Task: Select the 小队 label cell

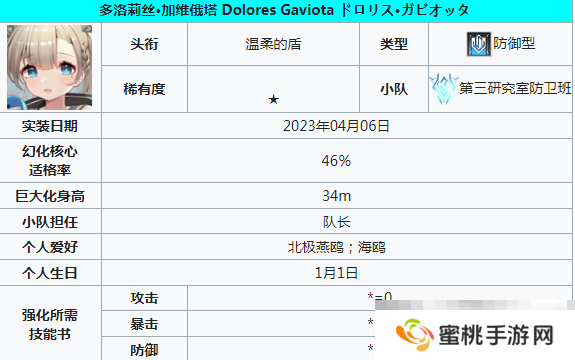Action: [394, 89]
